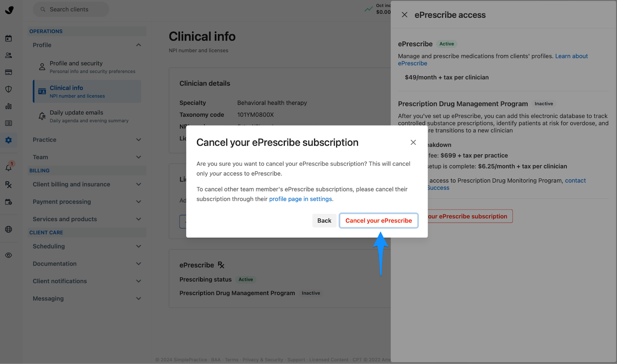This screenshot has height=364, width=617.
Task: Expand the Documentation section
Action: [x=138, y=263]
